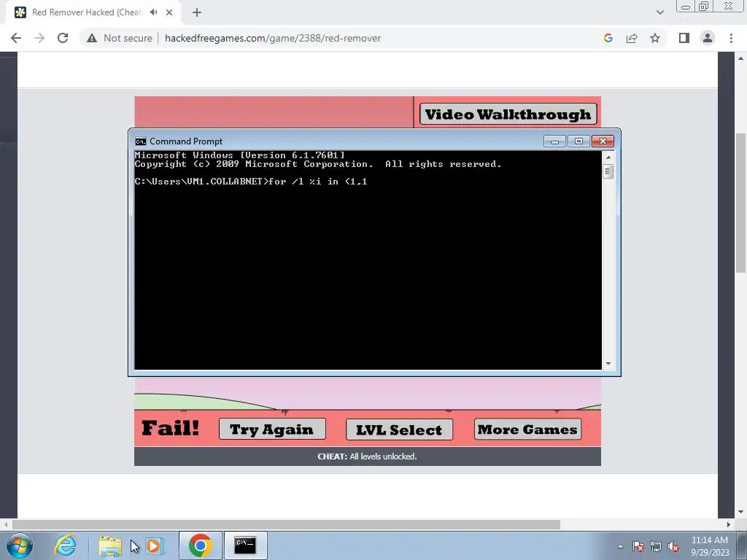Switch to Command Prompt taskbar button

245,545
